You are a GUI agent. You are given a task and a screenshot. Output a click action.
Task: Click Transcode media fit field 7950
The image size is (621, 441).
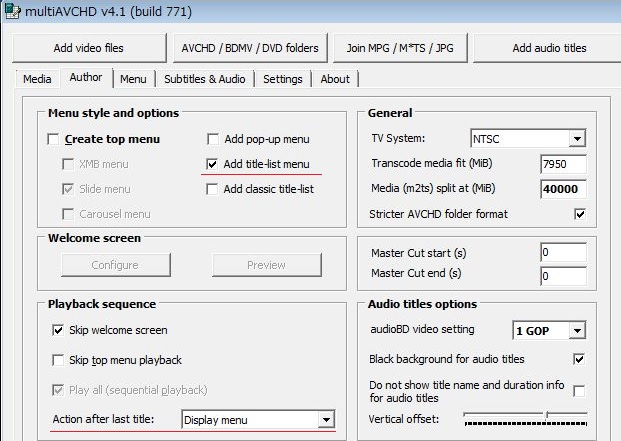pyautogui.click(x=563, y=164)
